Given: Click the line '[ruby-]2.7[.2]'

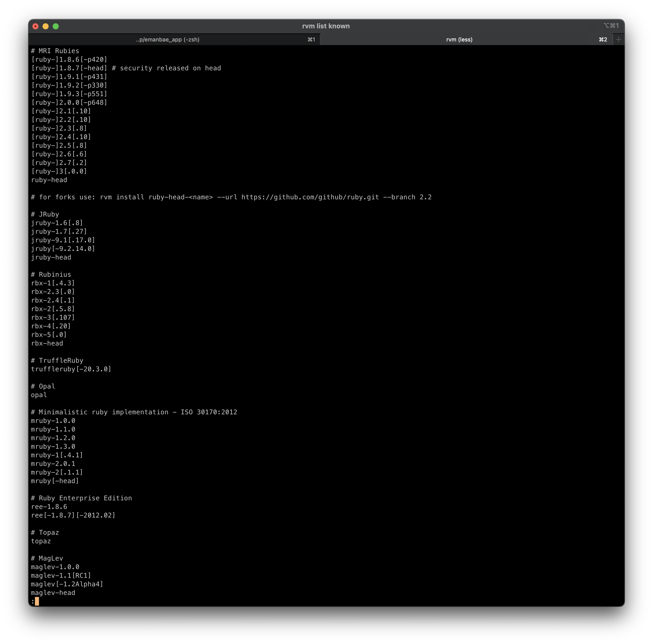Looking at the screenshot, I should tap(59, 163).
